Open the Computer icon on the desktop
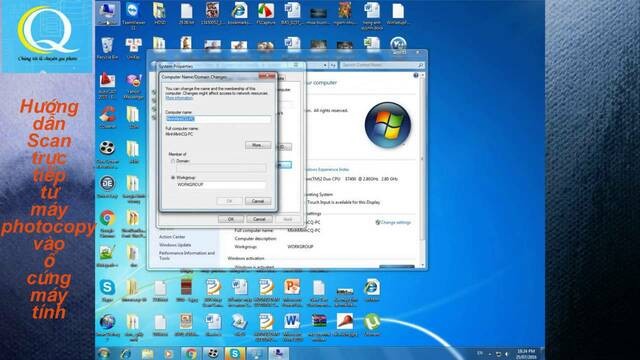Image resolution: width=640 pixels, height=360 pixels. (x=107, y=13)
